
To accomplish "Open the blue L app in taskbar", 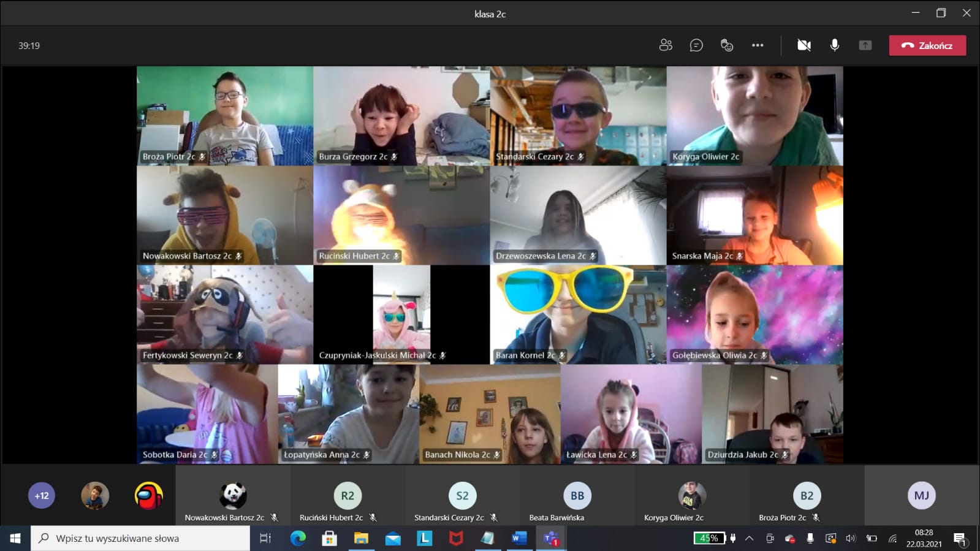I will point(424,538).
